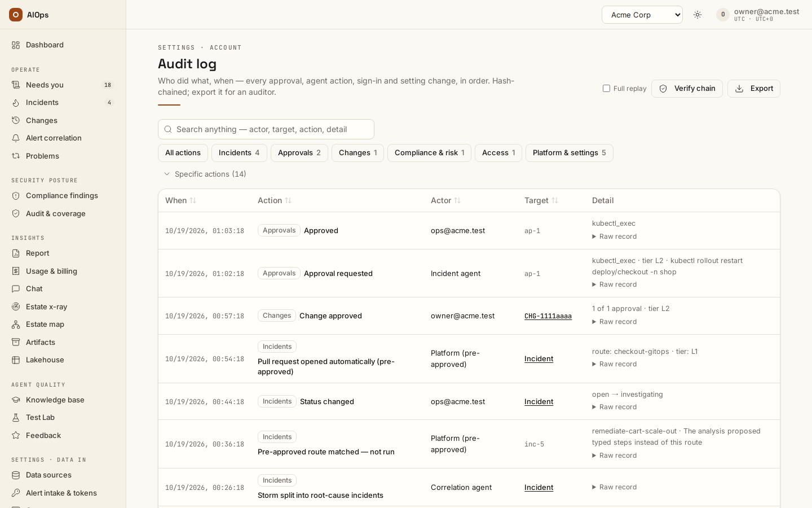
Task: Filter by Approvals 2 tab
Action: [299, 153]
